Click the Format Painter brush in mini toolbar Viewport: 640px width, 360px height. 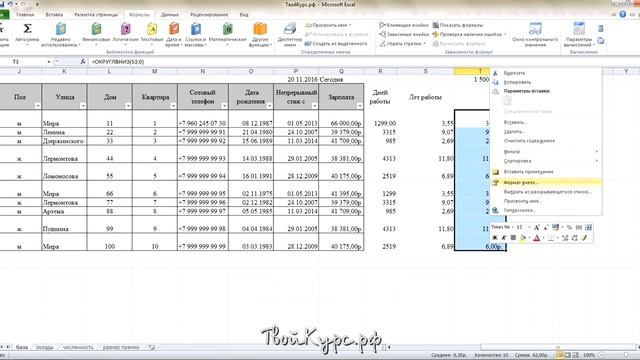[x=584, y=238]
